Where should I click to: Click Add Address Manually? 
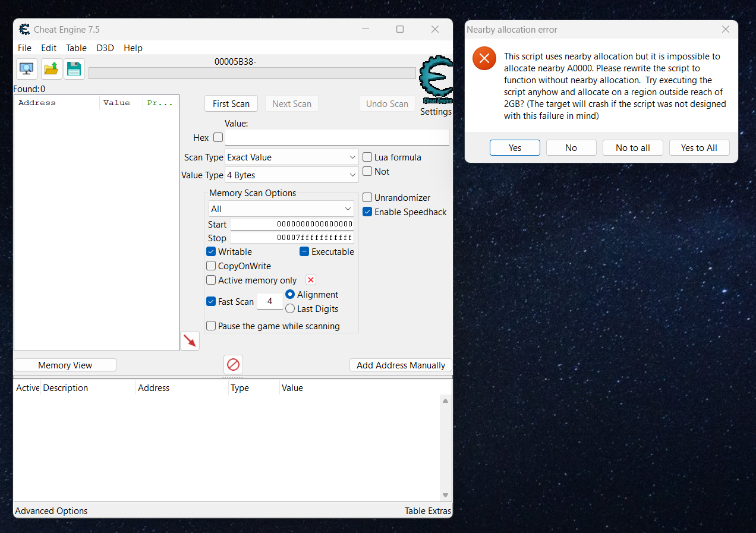pyautogui.click(x=401, y=365)
